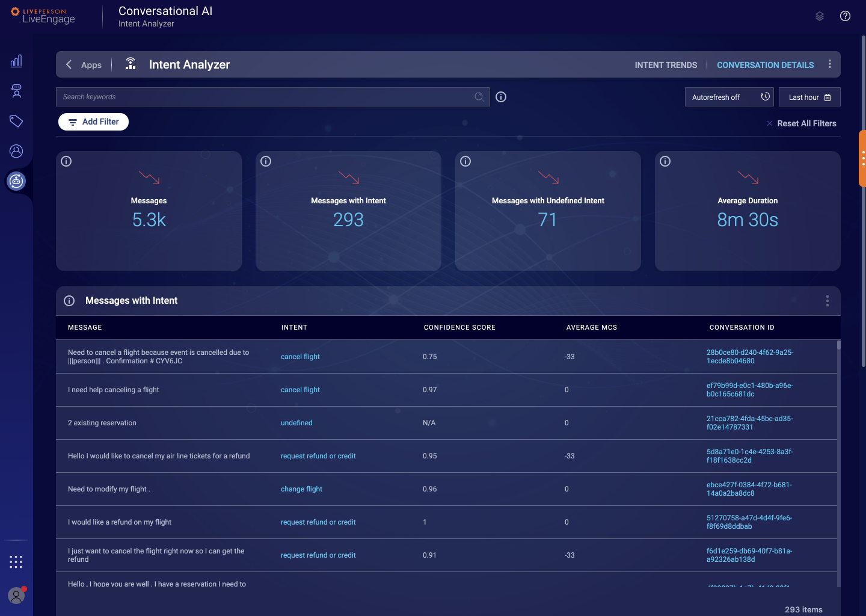Sort by AVERAGE MCS column header
The width and height of the screenshot is (866, 616).
(x=592, y=327)
